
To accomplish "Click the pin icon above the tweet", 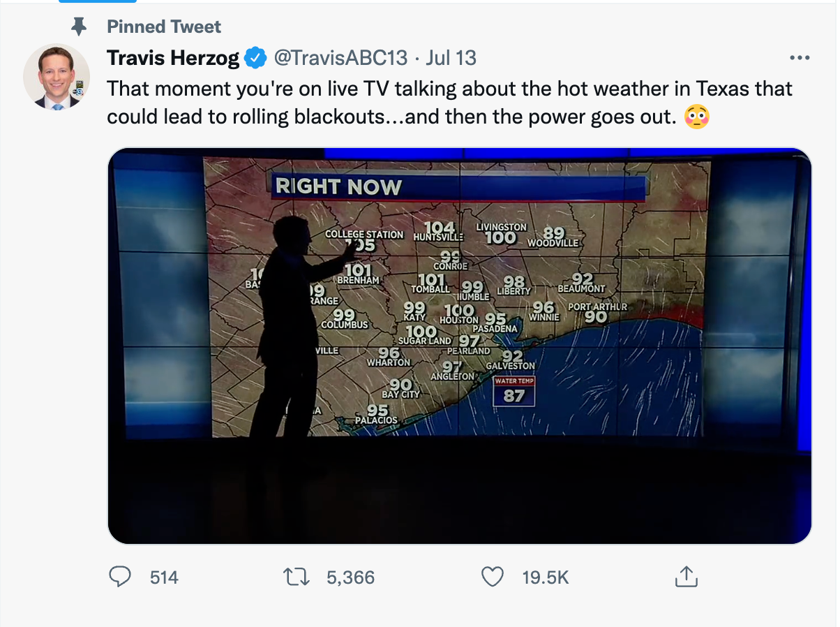I will (x=79, y=27).
